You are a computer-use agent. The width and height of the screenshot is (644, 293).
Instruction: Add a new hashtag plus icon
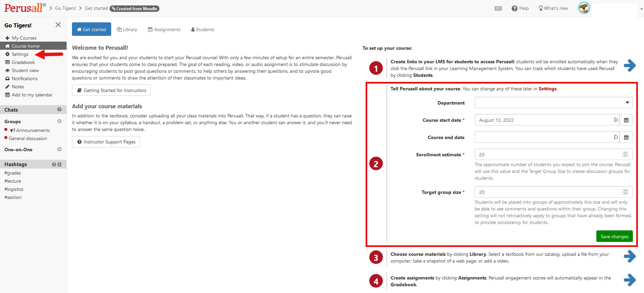[x=59, y=164]
